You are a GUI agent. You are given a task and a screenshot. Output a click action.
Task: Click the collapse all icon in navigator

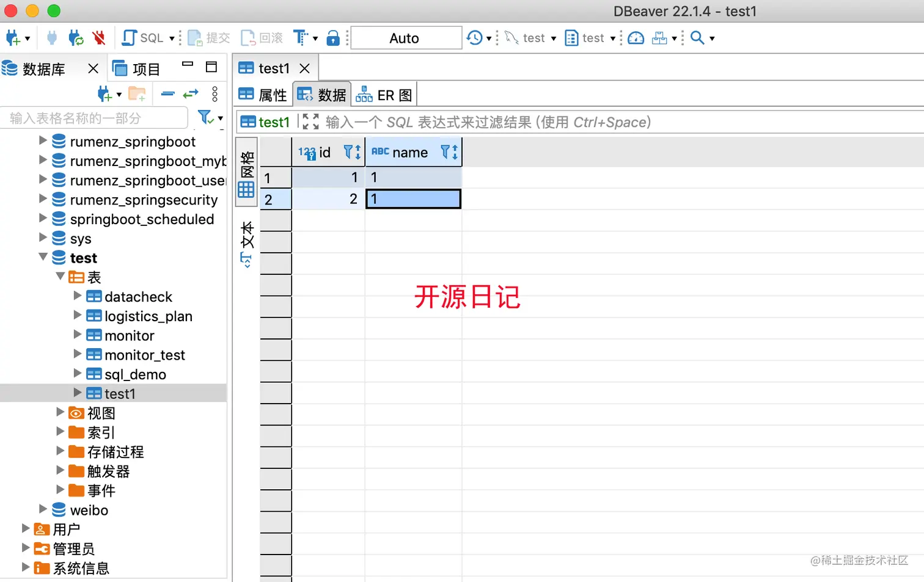point(168,94)
